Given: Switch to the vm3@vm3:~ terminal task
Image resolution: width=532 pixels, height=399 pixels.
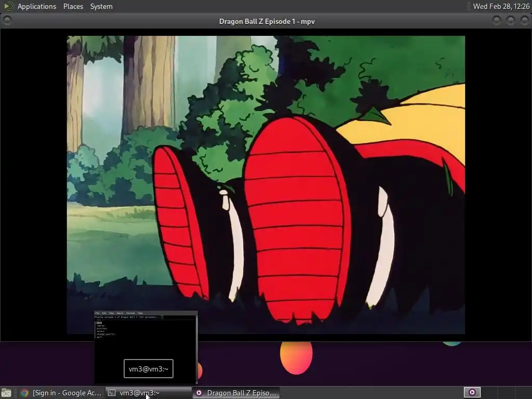Looking at the screenshot, I should coord(149,393).
